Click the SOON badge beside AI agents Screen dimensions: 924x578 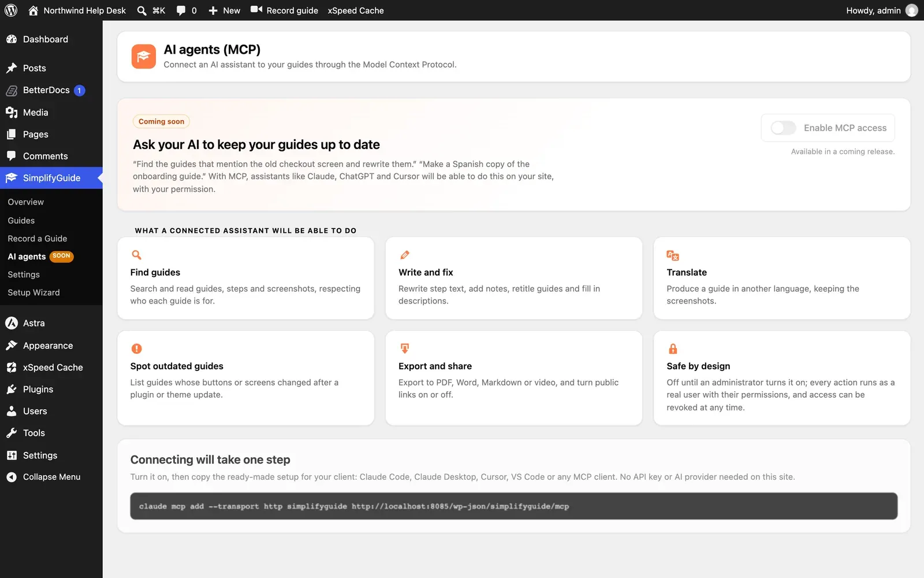(61, 256)
